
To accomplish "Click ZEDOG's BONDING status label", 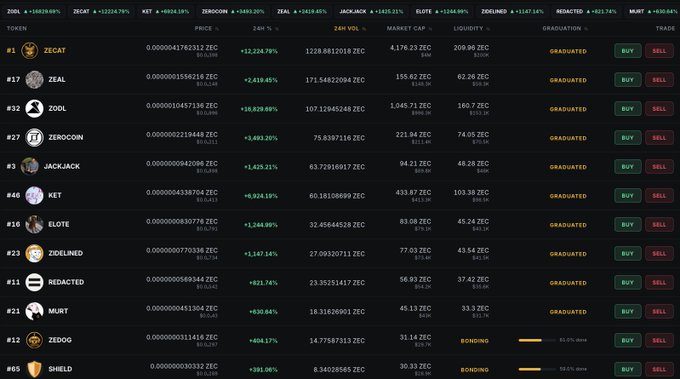I will pos(474,341).
